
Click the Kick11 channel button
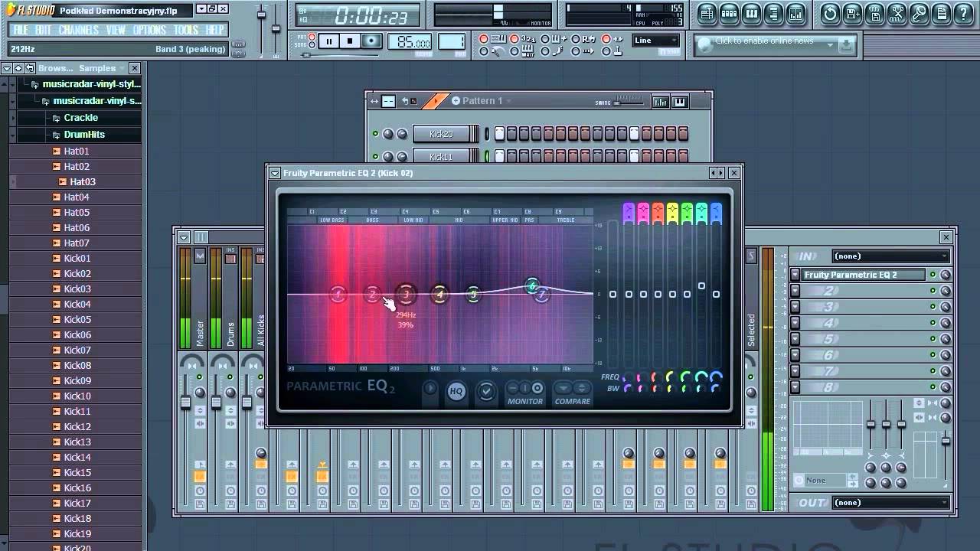point(441,156)
